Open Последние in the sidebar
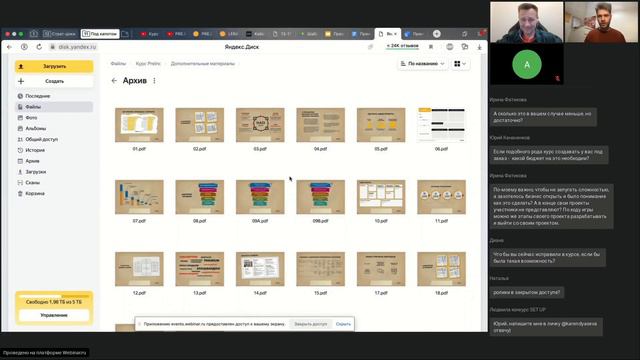The height and width of the screenshot is (360, 640). click(38, 96)
